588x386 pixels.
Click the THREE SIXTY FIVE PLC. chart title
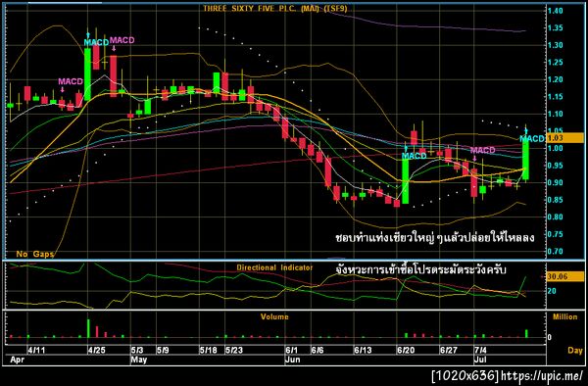274,8
